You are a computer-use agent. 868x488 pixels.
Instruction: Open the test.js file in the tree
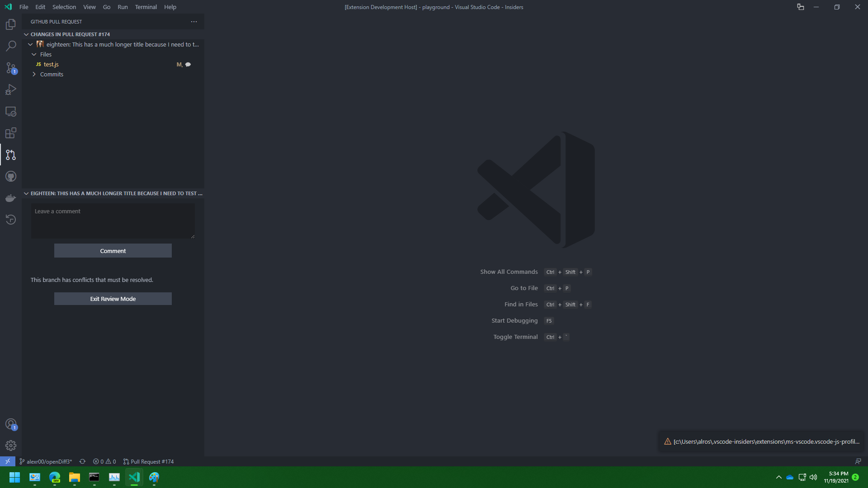pos(113,65)
